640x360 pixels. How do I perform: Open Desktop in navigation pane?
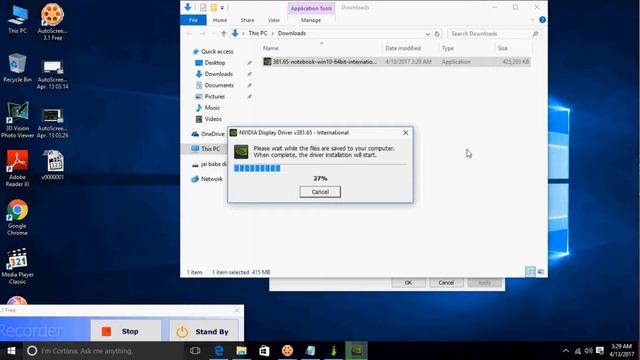(215, 63)
